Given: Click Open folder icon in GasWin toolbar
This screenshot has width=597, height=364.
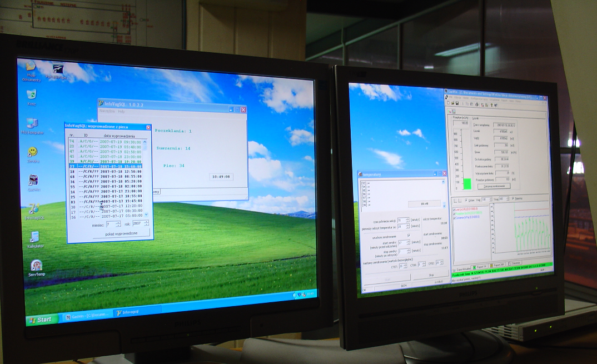Looking at the screenshot, I should click(x=452, y=103).
